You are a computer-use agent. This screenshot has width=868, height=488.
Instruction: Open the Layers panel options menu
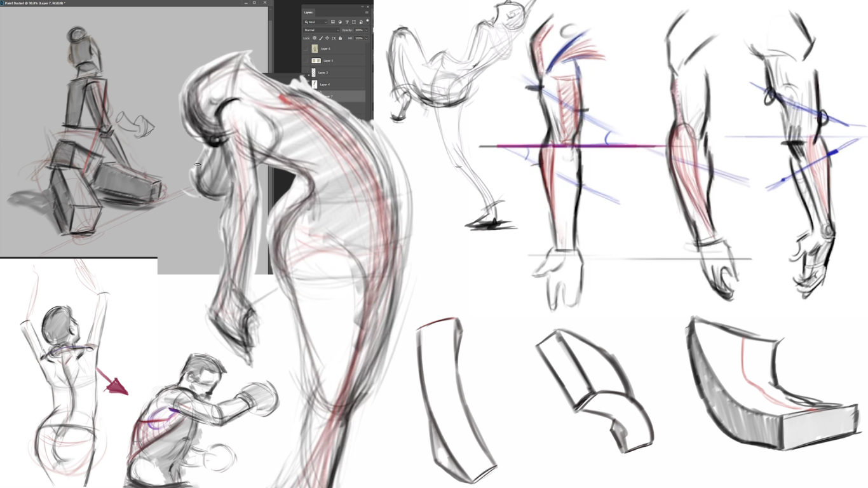367,12
